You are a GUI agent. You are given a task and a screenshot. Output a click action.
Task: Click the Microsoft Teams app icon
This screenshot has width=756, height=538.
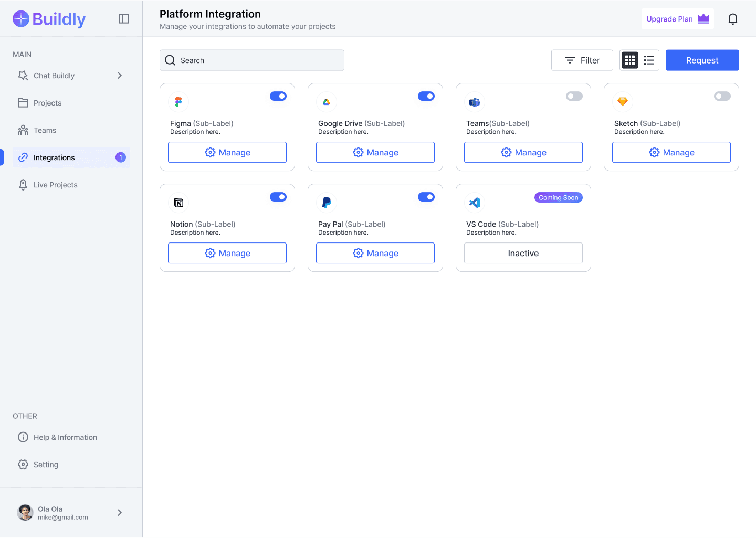tap(475, 102)
